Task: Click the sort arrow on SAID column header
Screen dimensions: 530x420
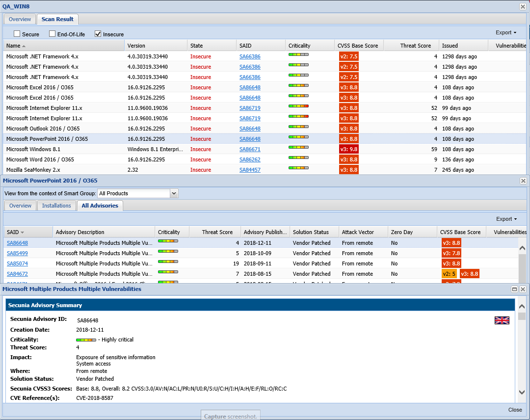Action: pos(23,233)
